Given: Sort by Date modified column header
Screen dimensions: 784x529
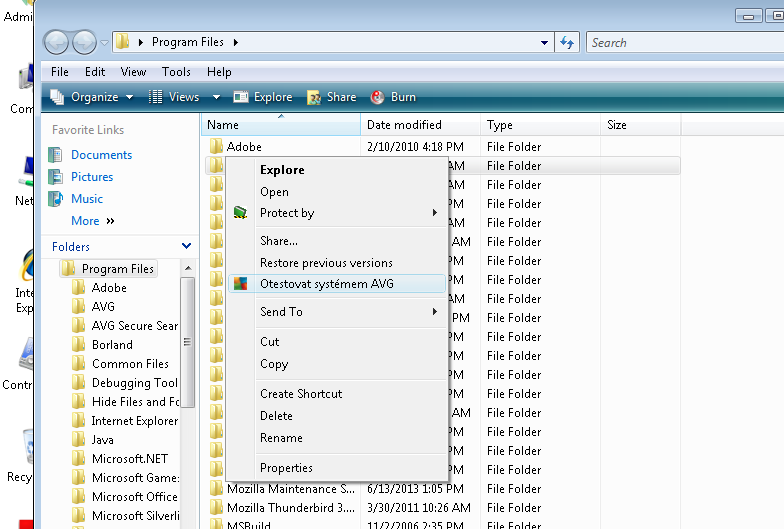Looking at the screenshot, I should [x=420, y=124].
